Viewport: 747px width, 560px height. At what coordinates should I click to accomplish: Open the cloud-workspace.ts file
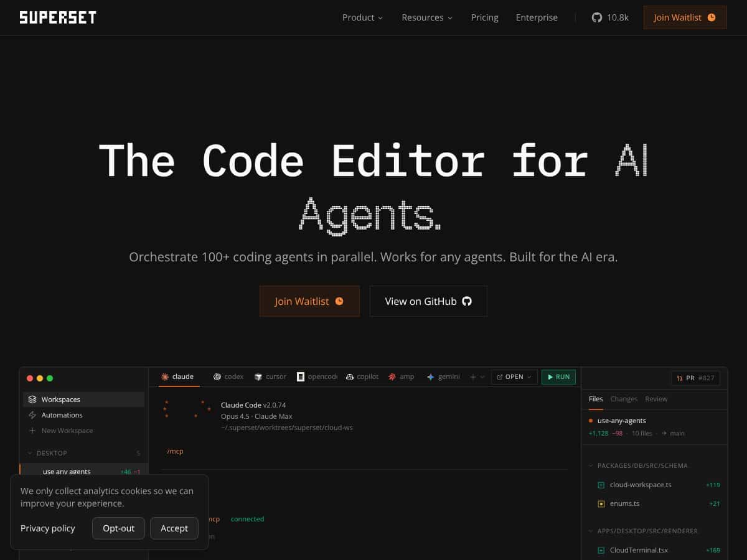point(641,485)
